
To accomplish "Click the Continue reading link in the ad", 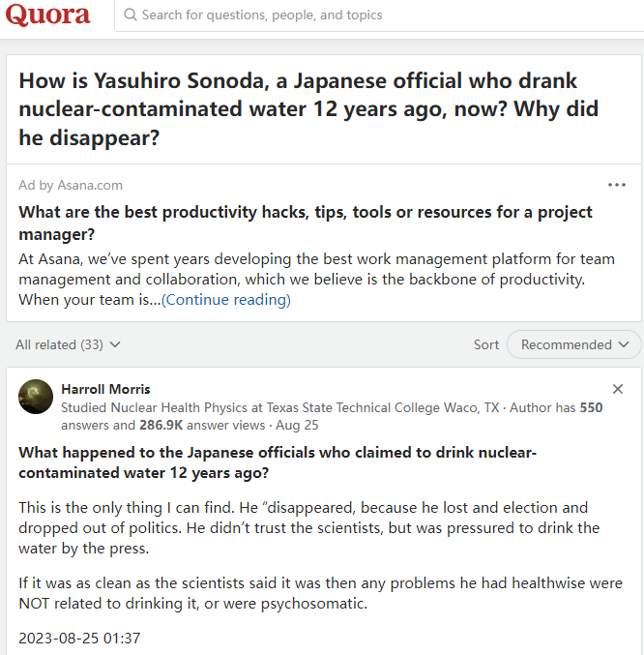I will click(226, 300).
